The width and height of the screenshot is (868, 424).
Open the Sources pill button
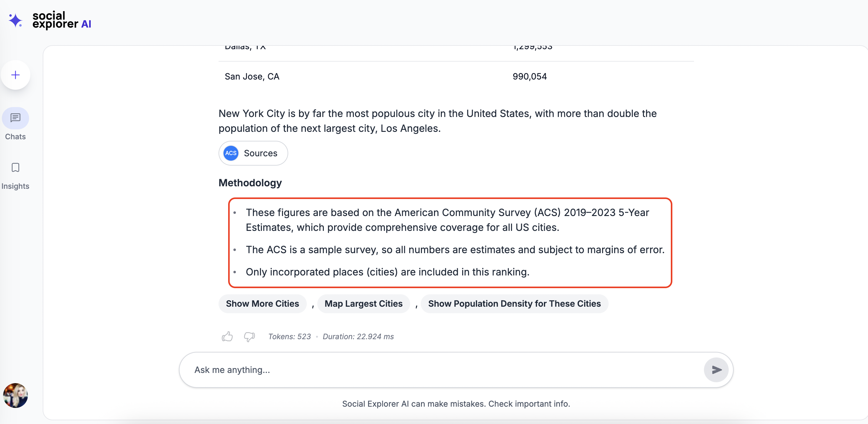(x=260, y=153)
